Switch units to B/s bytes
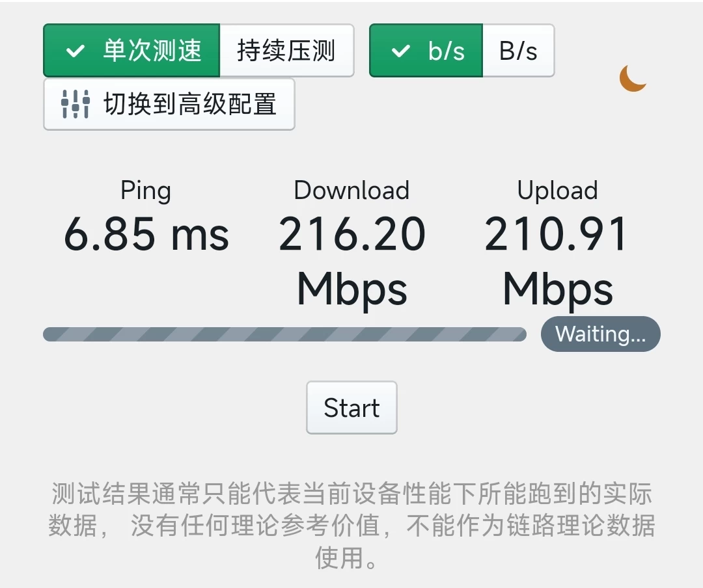 [518, 51]
